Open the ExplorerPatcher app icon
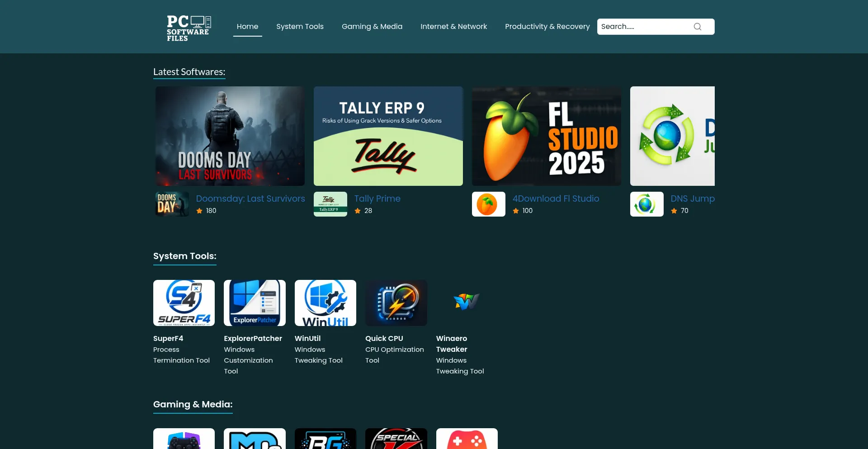The image size is (868, 449). click(255, 303)
